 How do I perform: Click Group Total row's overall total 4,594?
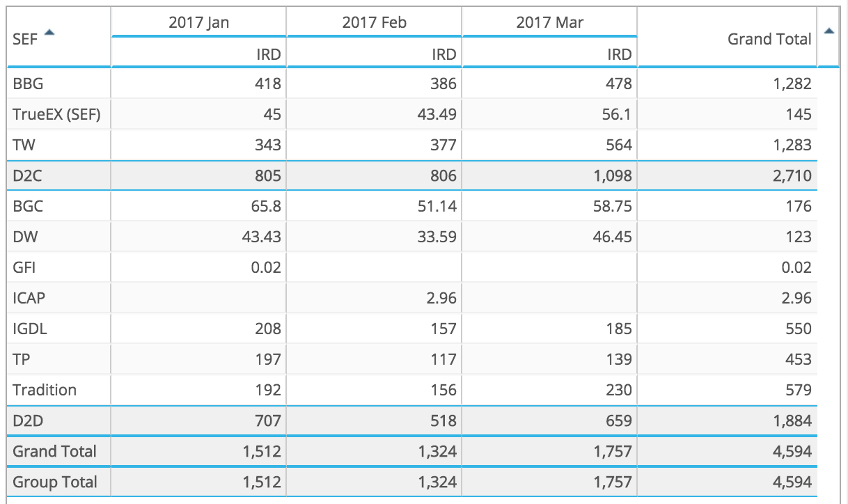tap(792, 482)
